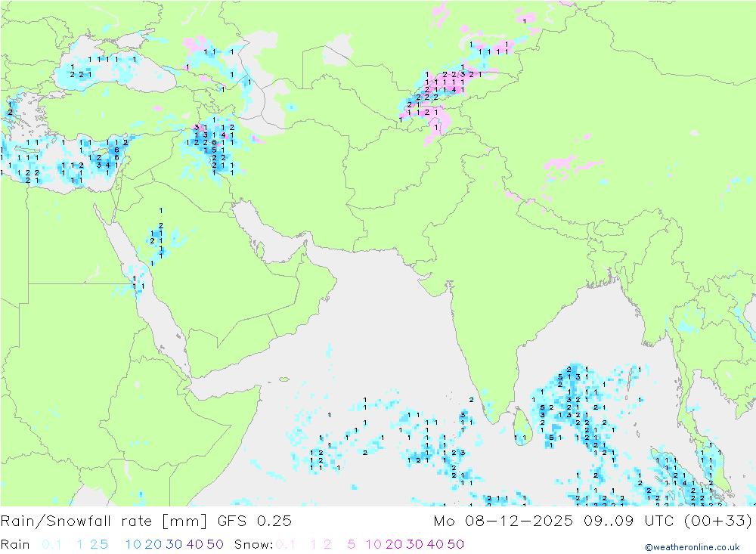Click the 'Snow:' legend label
The height and width of the screenshot is (554, 756).
tap(254, 544)
